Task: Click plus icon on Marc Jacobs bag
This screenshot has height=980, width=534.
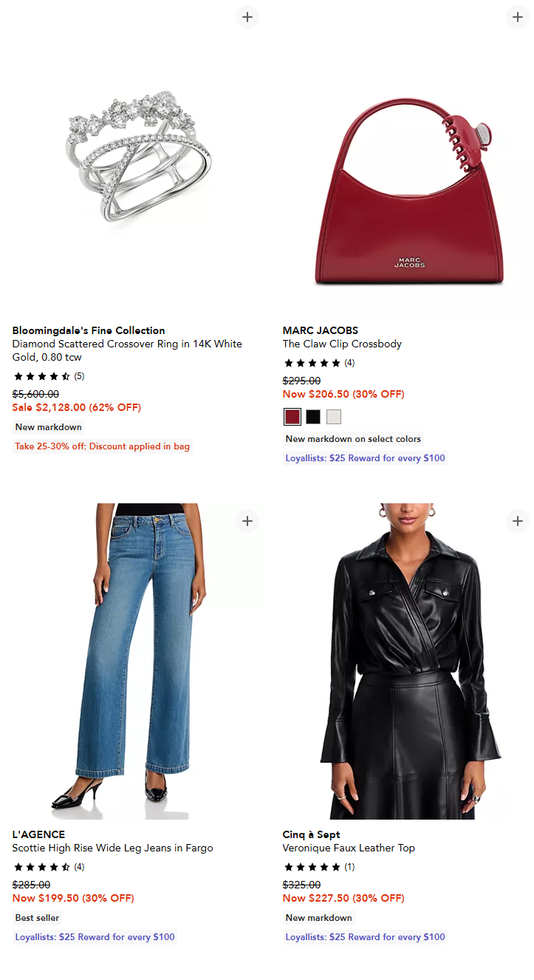Action: point(518,17)
